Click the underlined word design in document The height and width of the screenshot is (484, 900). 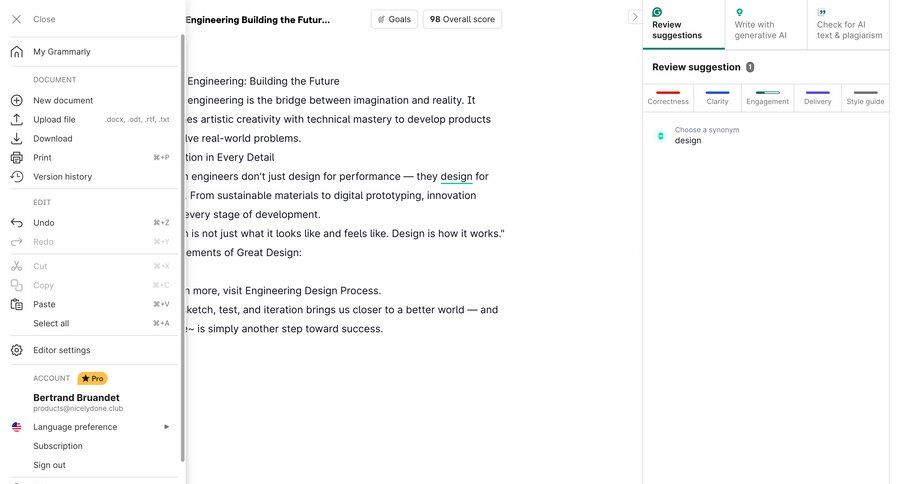pos(456,176)
